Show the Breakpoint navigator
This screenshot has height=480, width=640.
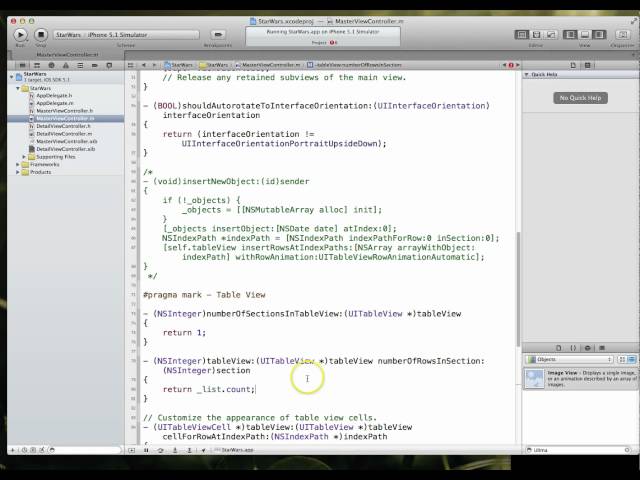[x=95, y=65]
